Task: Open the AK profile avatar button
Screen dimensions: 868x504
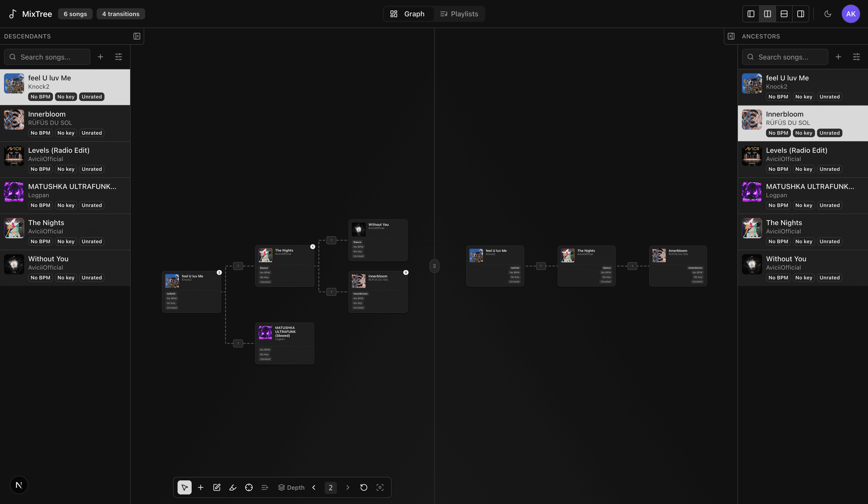Action: (x=851, y=14)
